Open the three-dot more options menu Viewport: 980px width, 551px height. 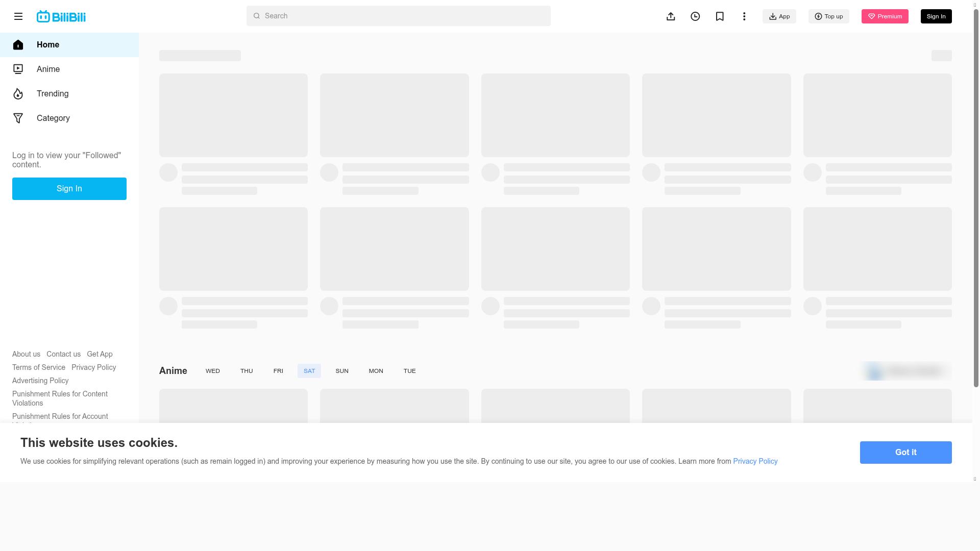click(744, 16)
